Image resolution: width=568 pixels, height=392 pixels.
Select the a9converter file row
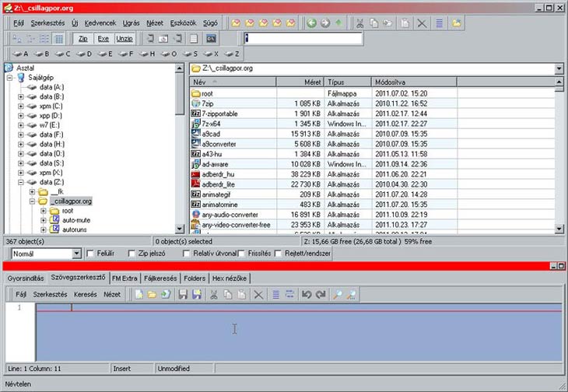pyautogui.click(x=372, y=144)
